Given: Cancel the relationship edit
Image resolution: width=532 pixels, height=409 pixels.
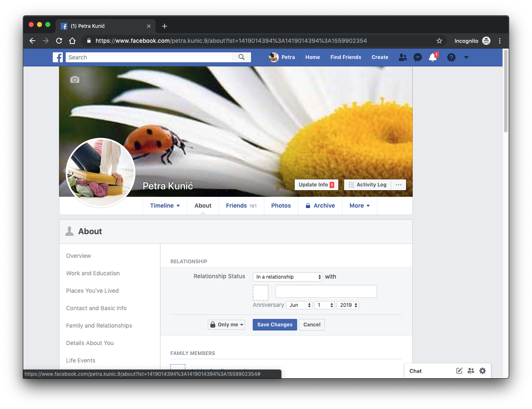Looking at the screenshot, I should point(312,325).
